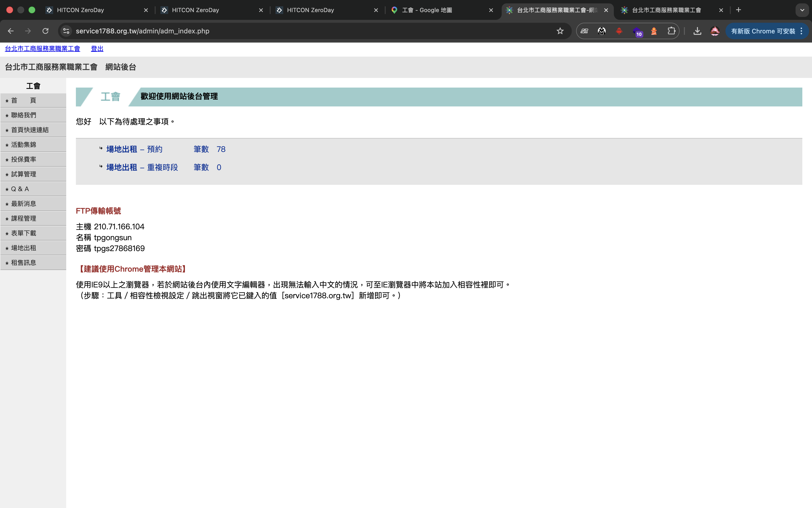The height and width of the screenshot is (508, 812).
Task: Click the 密碼 tpgs27868169 line
Action: tap(110, 249)
